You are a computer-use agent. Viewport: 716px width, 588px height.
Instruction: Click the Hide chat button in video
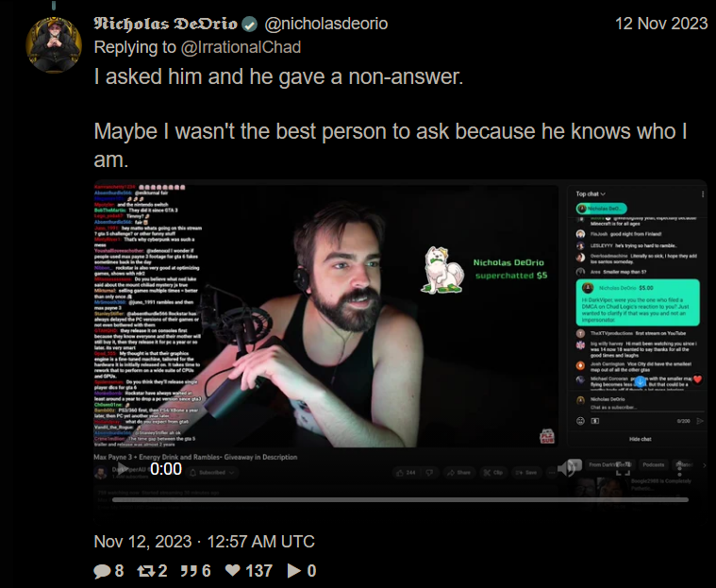[641, 439]
